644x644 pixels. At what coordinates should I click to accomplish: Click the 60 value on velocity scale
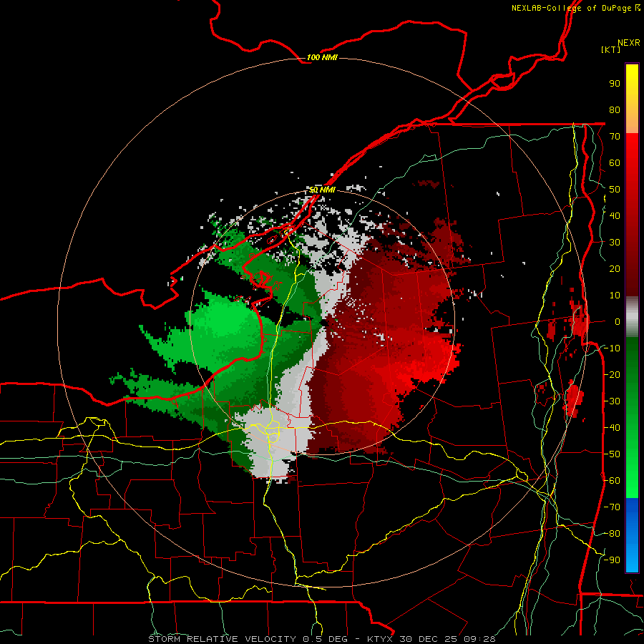click(x=615, y=162)
